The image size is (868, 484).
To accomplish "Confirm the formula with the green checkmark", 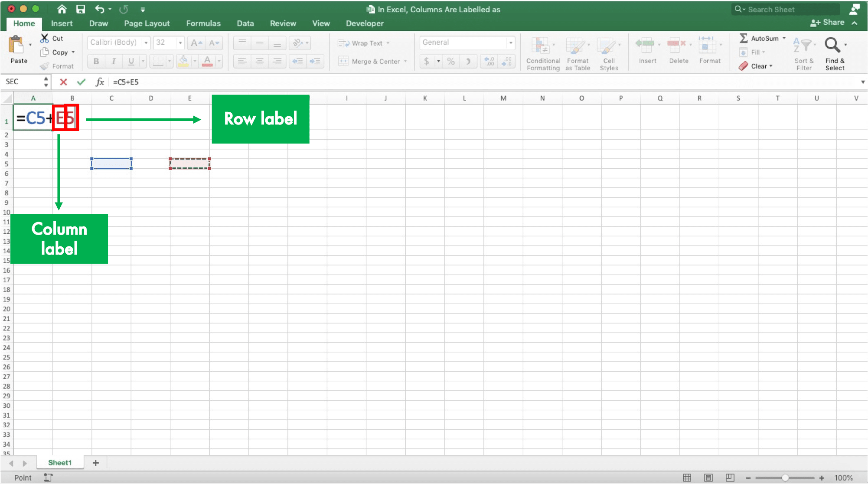I will [x=81, y=82].
